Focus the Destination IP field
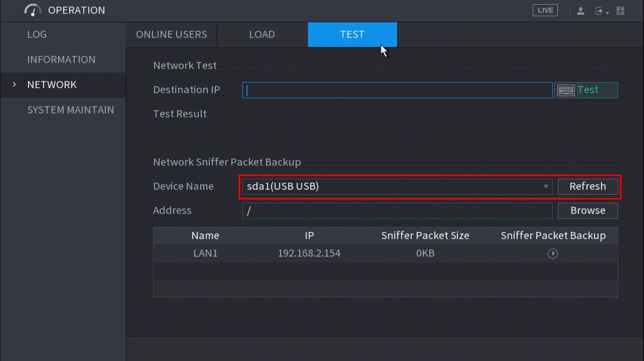Screen dimensions: 644x361 397,90
